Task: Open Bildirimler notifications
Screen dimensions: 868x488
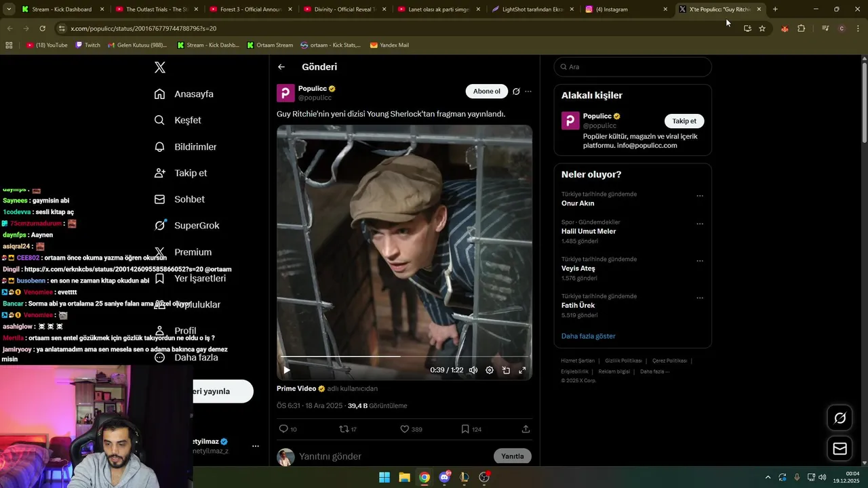Action: (185, 146)
